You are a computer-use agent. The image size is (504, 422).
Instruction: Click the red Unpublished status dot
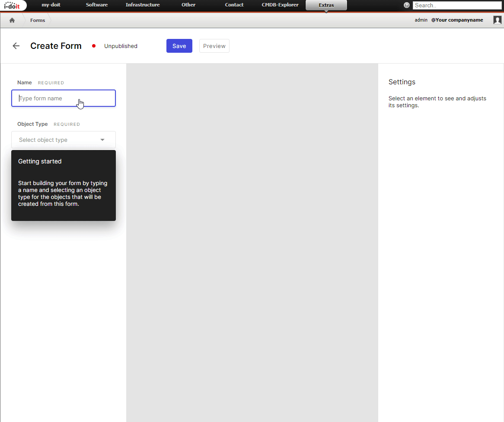(x=93, y=46)
